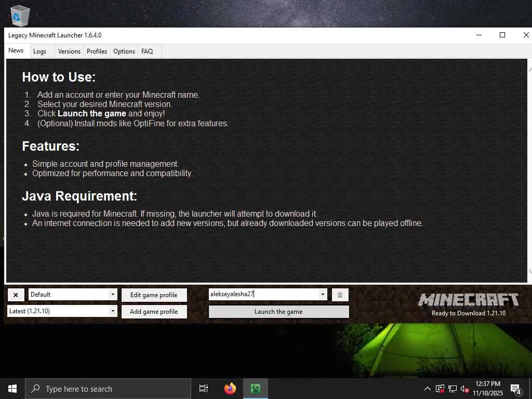This screenshot has height=399, width=532.
Task: Click the X delete profile button
Action: (16, 295)
